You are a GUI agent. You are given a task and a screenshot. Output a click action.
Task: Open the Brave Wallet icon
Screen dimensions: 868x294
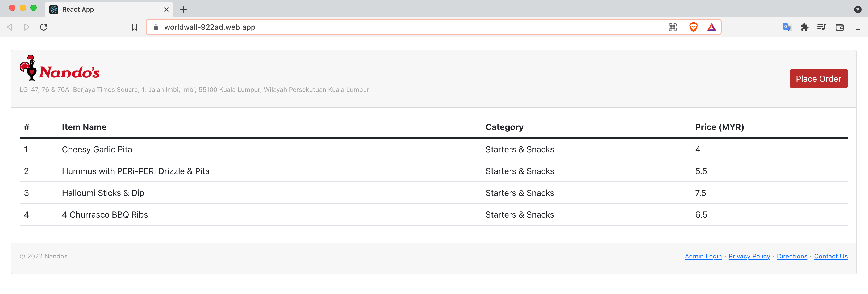coord(839,27)
